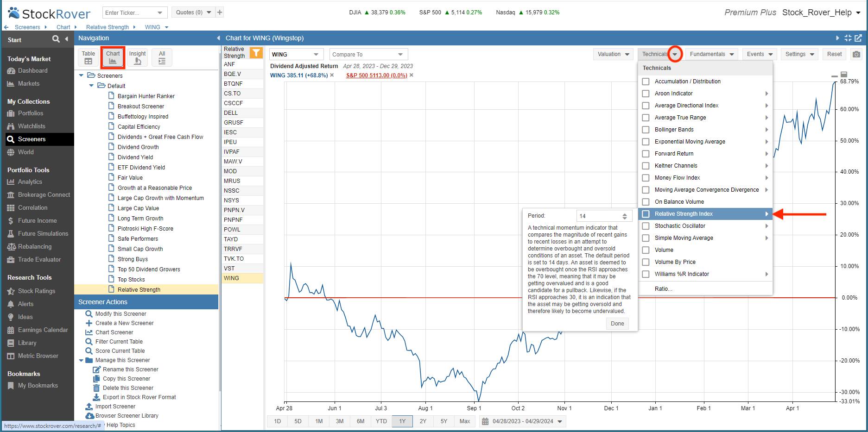
Task: Open Markets in the sidebar
Action: 28,84
